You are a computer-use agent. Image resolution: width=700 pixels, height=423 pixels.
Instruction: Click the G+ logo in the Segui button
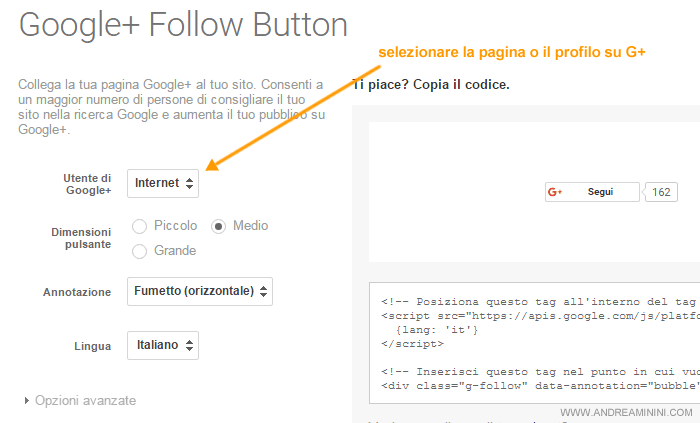(x=555, y=192)
